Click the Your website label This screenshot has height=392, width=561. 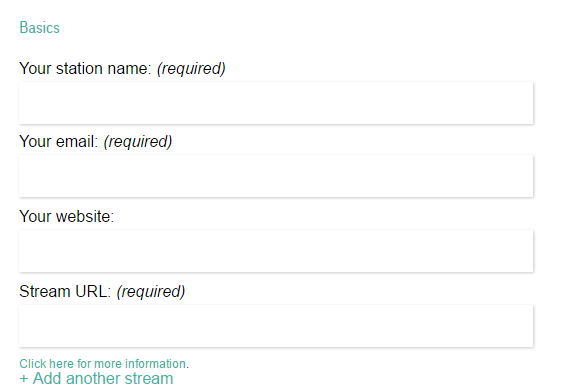[67, 216]
